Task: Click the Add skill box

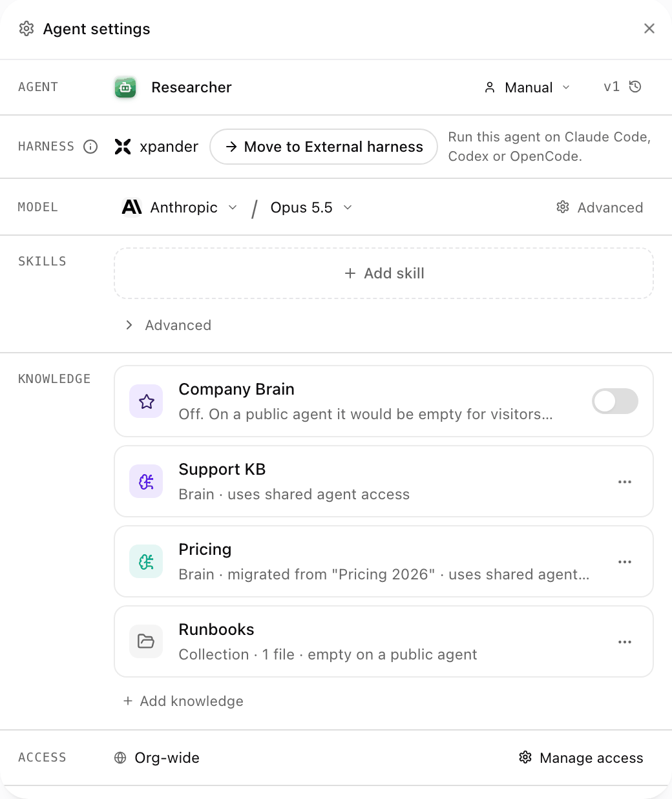Action: pos(384,273)
